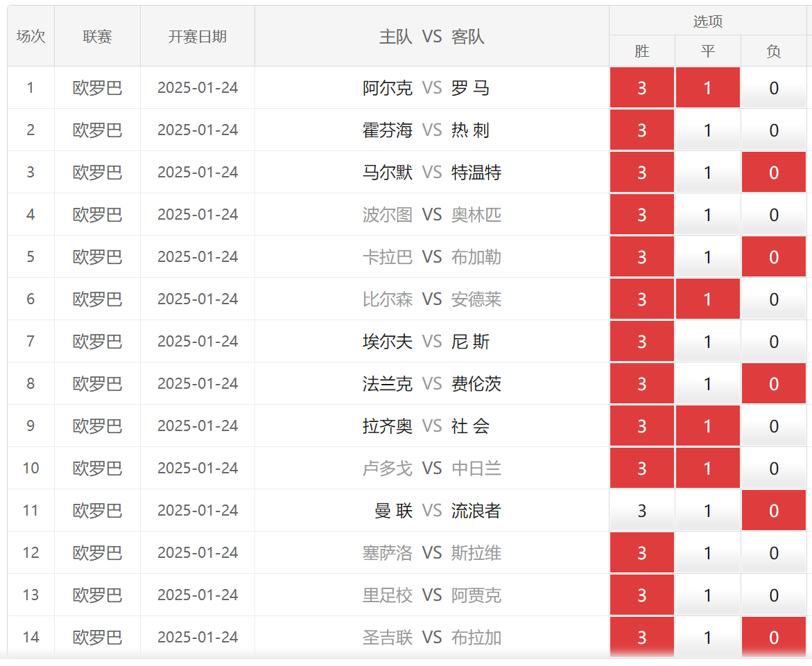
Task: Click team name 波尔图 in row 4
Action: [x=388, y=215]
